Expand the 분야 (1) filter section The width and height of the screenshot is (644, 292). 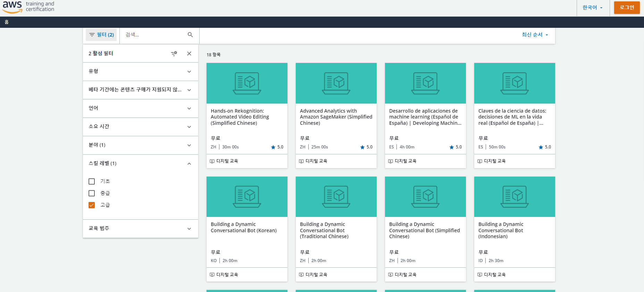141,145
